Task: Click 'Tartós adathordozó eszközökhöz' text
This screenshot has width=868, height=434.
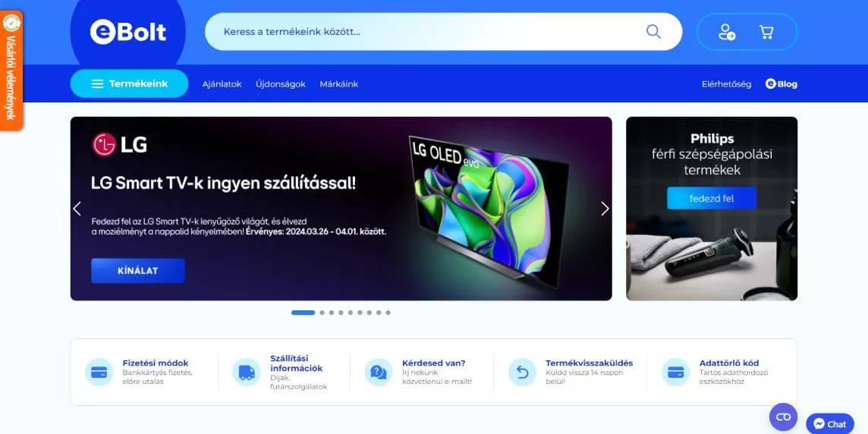Action: 734,377
